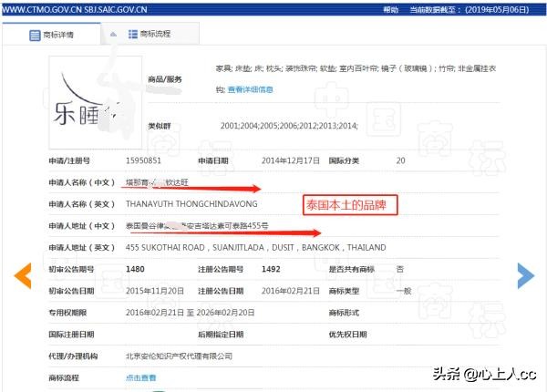The image size is (547, 392).
Task: Select preliminary announcement date 2015年11月20日
Action: click(x=155, y=291)
